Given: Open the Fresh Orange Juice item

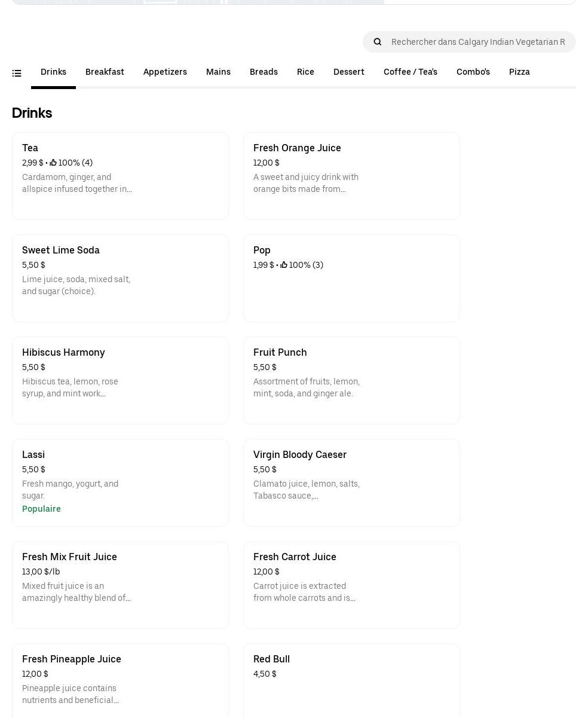Looking at the screenshot, I should (351, 176).
